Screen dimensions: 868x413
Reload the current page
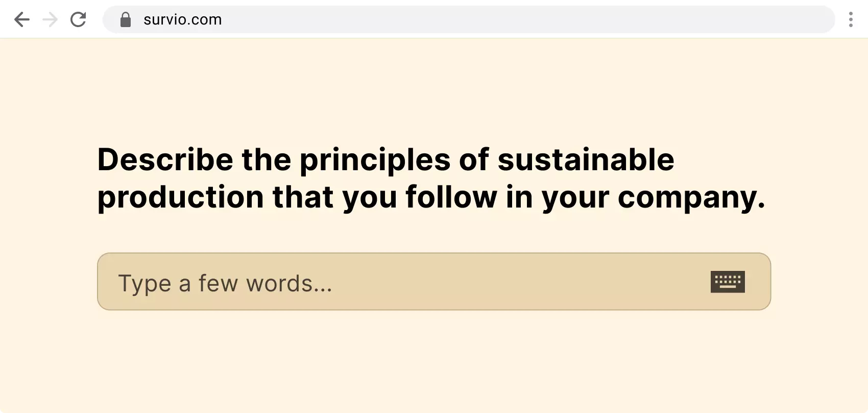(78, 19)
